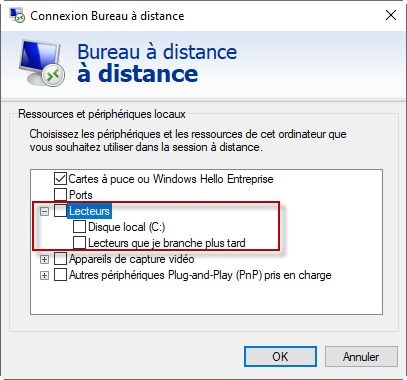
Task: Expand Autres périphériques Plug-and-Play node
Action: click(x=44, y=275)
